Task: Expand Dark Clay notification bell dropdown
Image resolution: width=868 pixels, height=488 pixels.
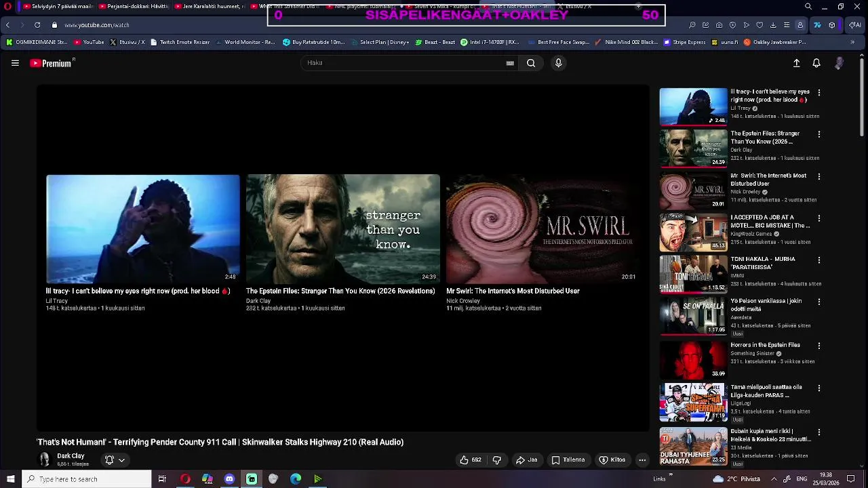Action: click(x=115, y=460)
